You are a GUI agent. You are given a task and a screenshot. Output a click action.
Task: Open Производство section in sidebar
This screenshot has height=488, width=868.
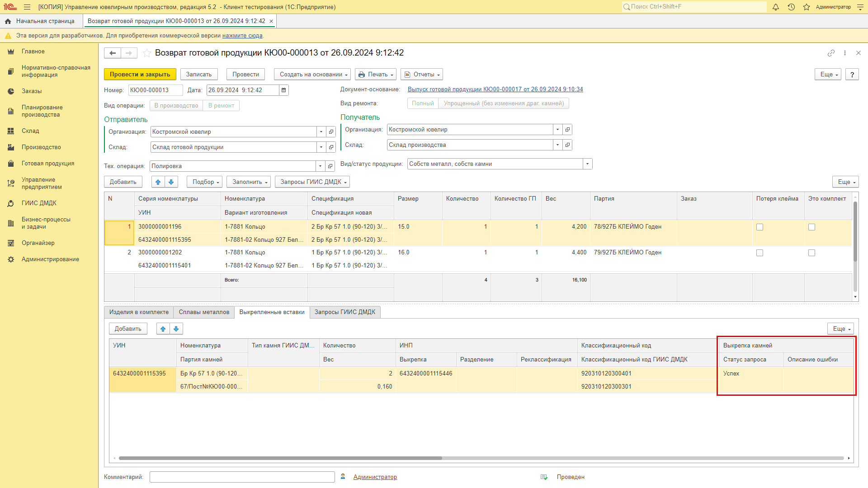tap(41, 147)
